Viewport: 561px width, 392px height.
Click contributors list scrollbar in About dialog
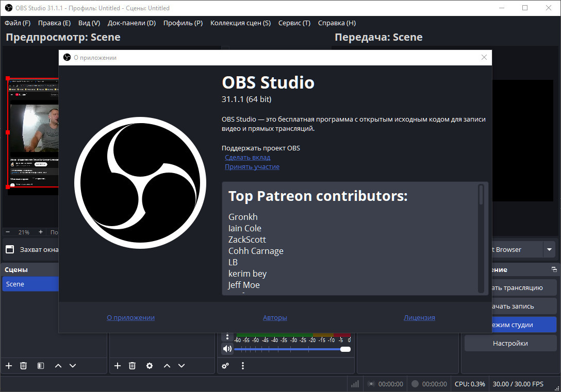481,195
